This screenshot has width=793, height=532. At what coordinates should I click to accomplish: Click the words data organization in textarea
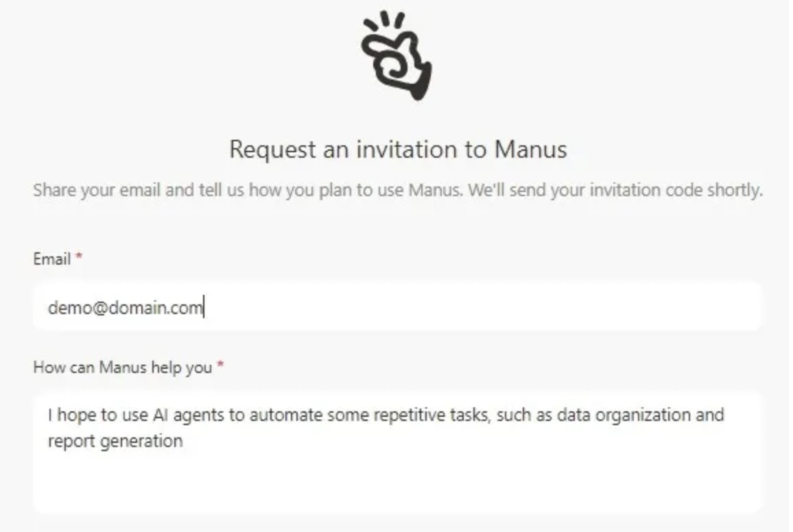624,415
